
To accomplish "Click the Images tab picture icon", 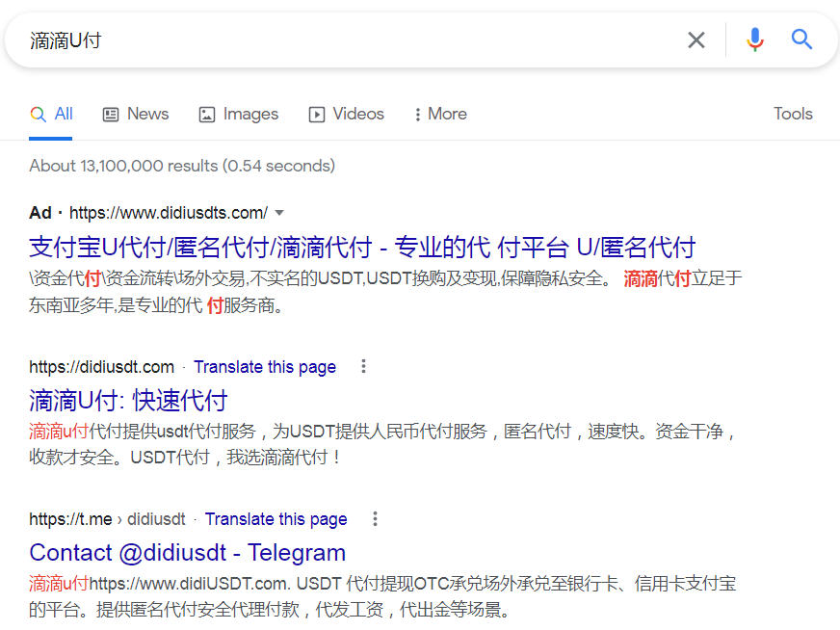I will (x=207, y=114).
